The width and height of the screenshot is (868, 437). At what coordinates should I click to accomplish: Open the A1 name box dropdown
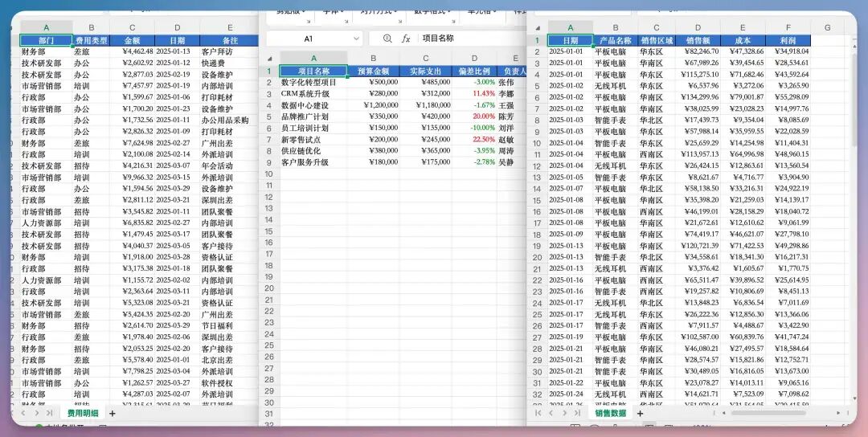356,39
